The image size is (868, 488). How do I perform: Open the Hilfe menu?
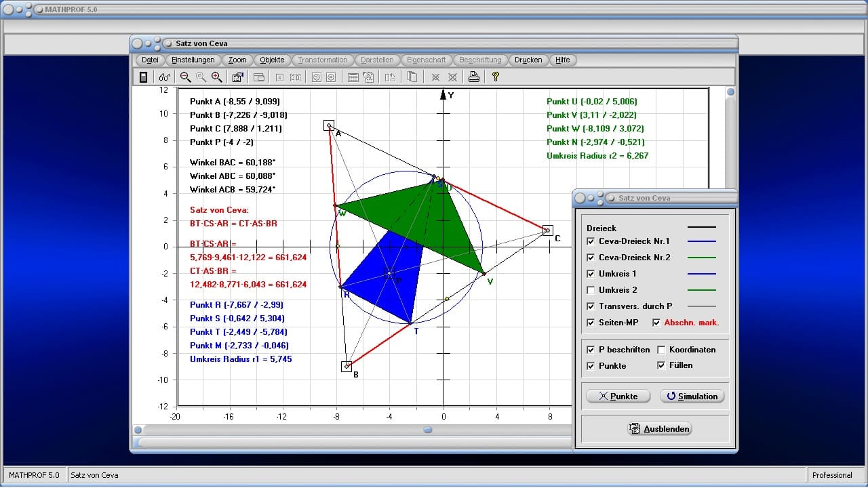(563, 60)
